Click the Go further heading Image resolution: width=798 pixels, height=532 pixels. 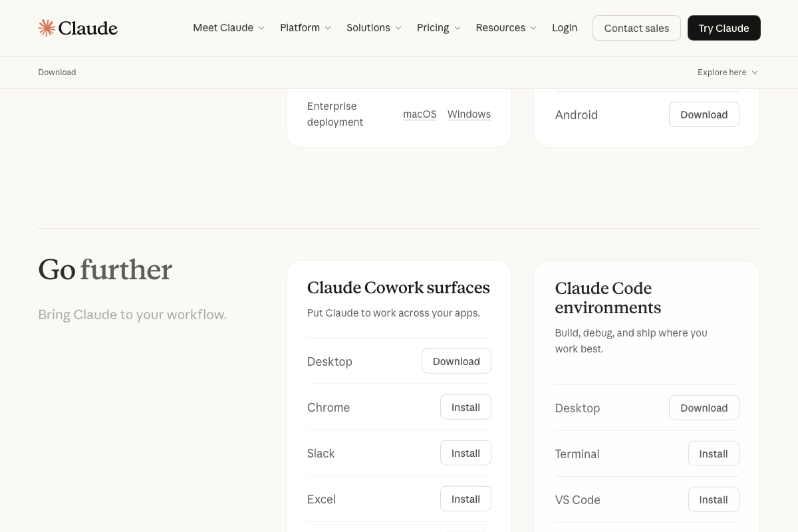(x=105, y=269)
